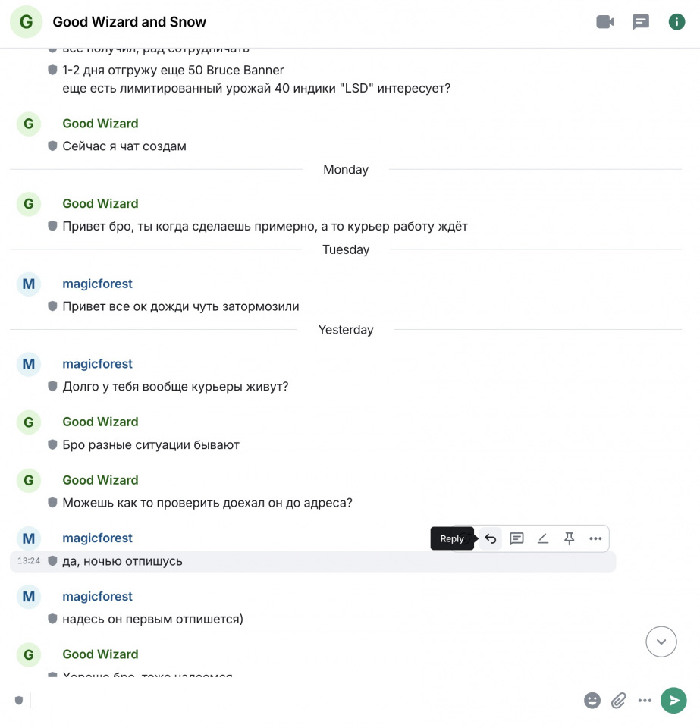Open the magicforest username under Tuesday
The width and height of the screenshot is (700, 728).
click(98, 284)
